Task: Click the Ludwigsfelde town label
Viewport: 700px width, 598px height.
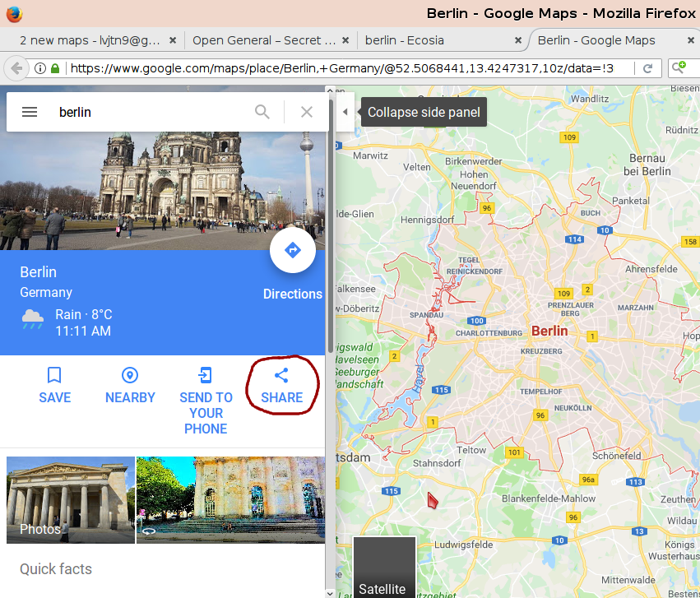Action: [463, 545]
